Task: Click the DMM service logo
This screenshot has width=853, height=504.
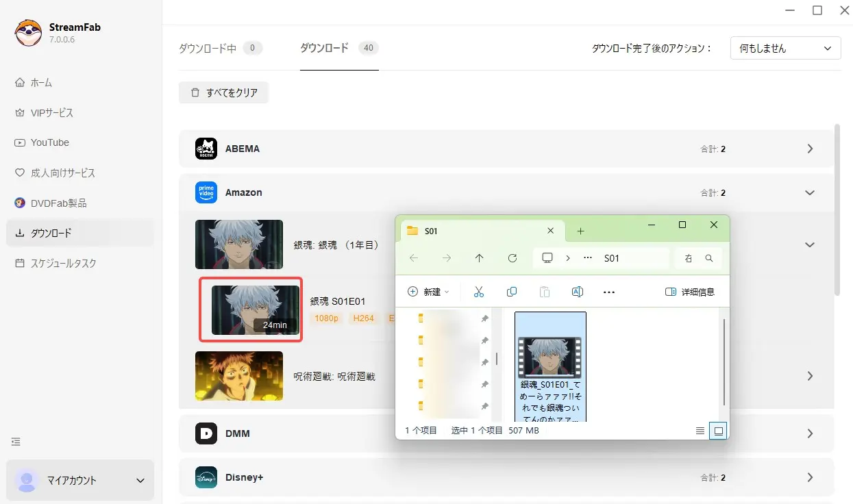Action: pos(206,433)
